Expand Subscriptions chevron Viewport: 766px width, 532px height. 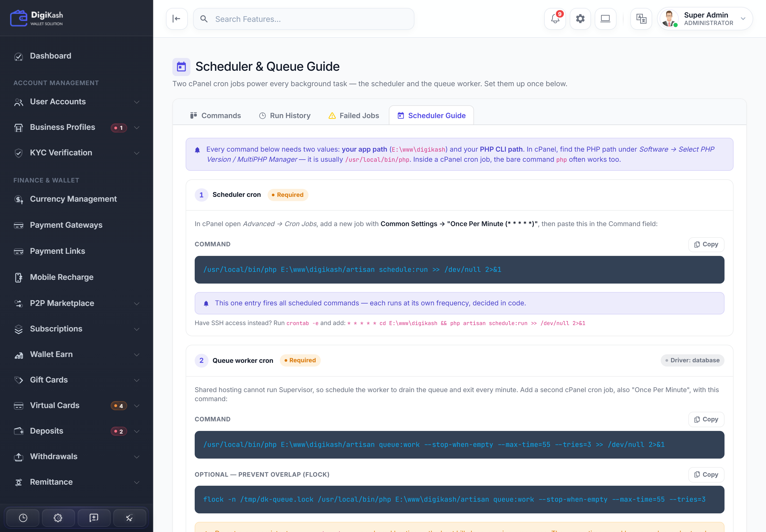click(x=137, y=329)
